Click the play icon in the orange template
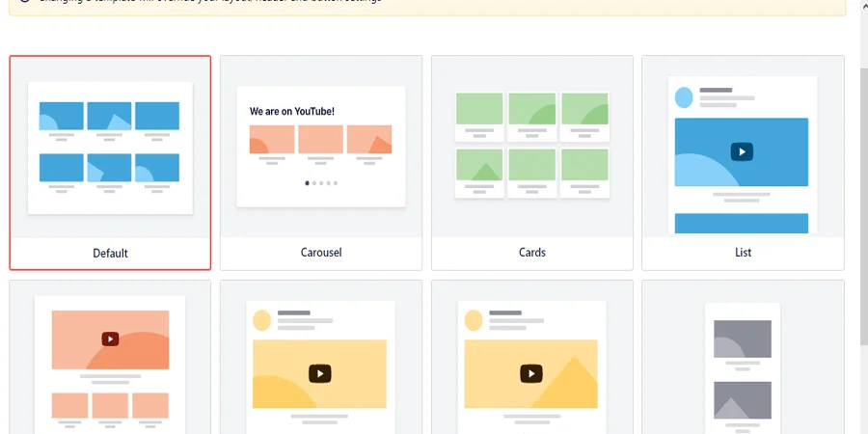 pos(110,339)
